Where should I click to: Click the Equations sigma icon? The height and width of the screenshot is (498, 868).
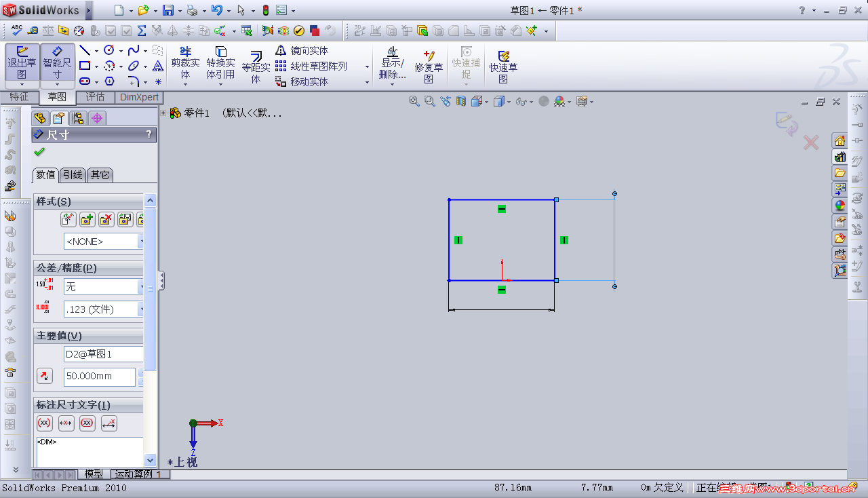pos(142,31)
